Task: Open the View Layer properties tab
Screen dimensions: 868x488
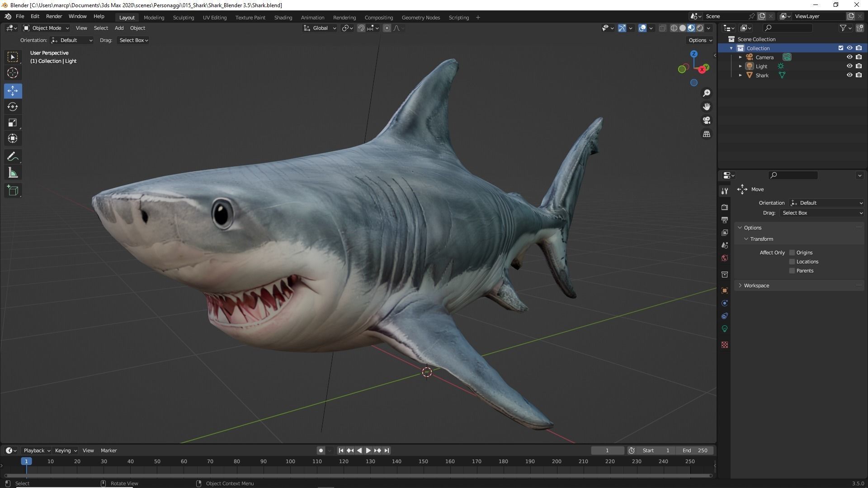Action: click(x=725, y=232)
